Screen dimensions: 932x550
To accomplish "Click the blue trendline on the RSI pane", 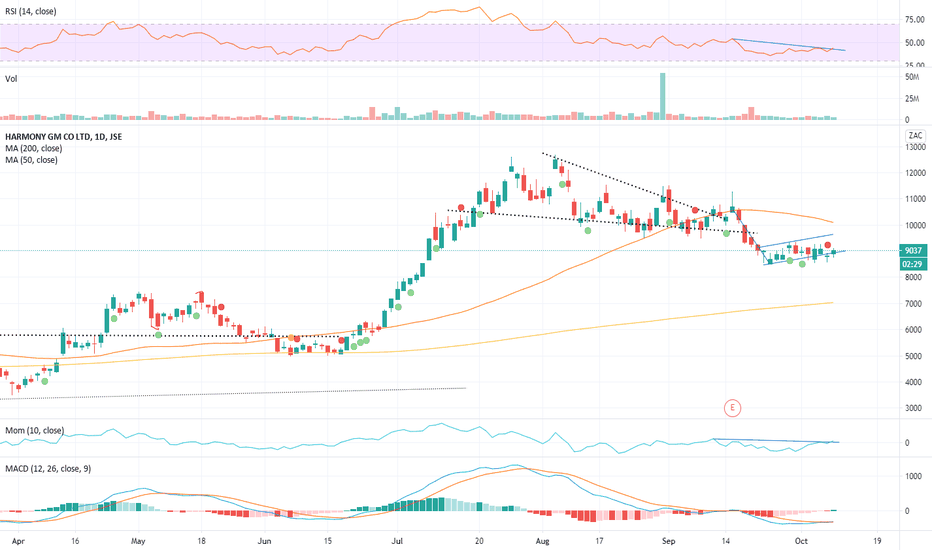I will pos(788,45).
